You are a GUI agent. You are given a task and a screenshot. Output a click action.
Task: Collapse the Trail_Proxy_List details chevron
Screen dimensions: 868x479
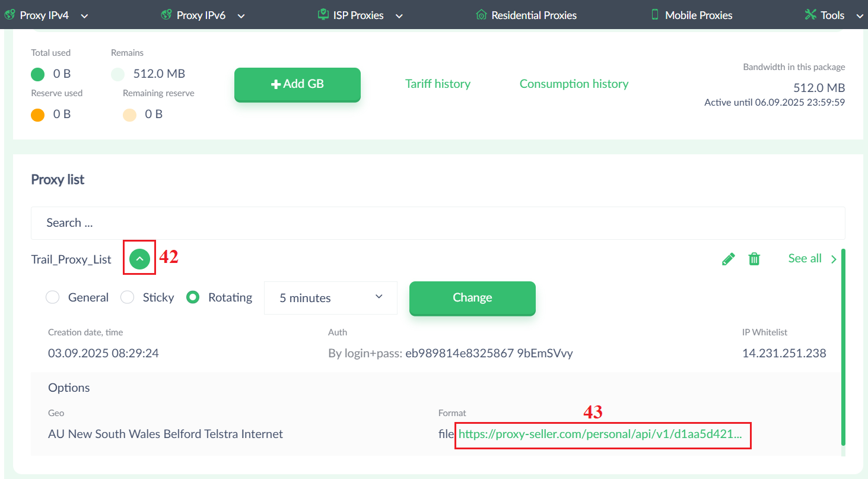coord(139,259)
